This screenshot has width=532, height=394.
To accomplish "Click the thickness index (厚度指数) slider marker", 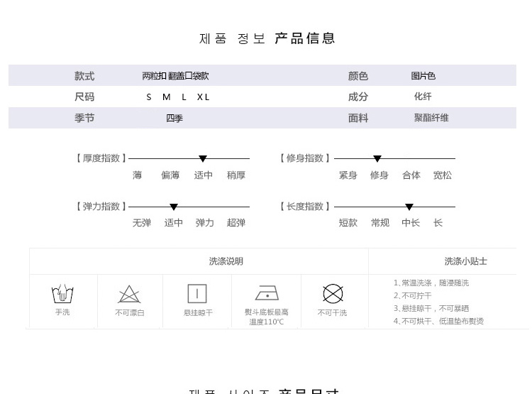I will pos(203,159).
